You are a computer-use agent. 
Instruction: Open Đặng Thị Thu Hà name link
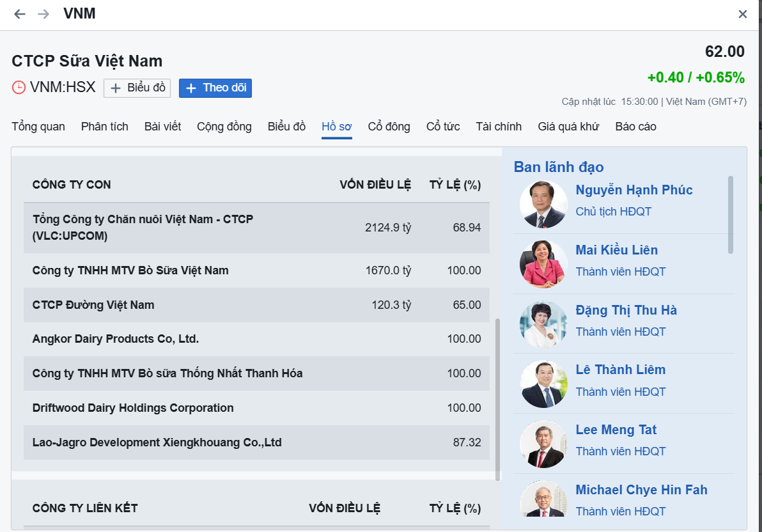click(626, 310)
